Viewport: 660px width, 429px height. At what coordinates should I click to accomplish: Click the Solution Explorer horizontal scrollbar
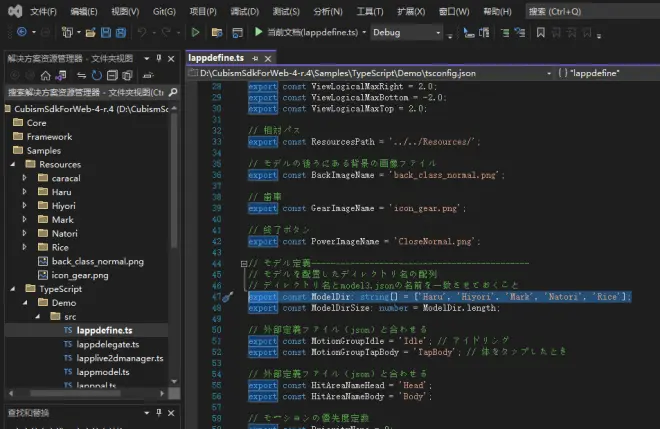coord(86,393)
